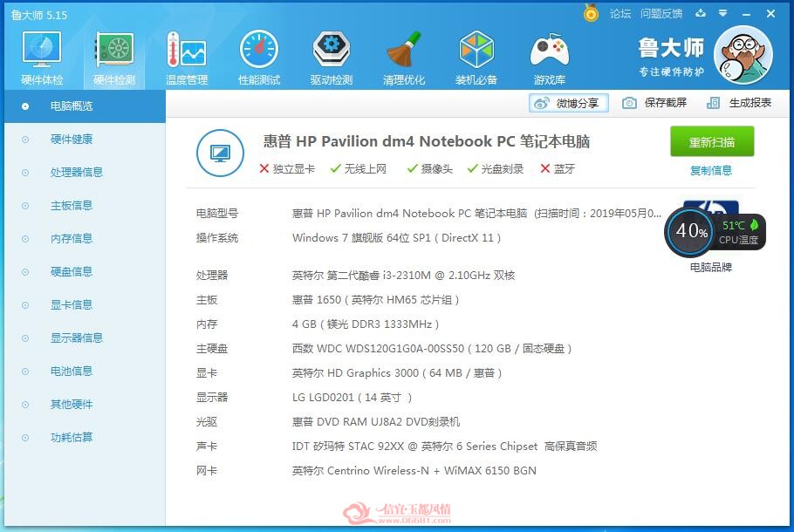Click the 51℃ CPU温度 indicator
The image size is (794, 532).
(x=739, y=232)
